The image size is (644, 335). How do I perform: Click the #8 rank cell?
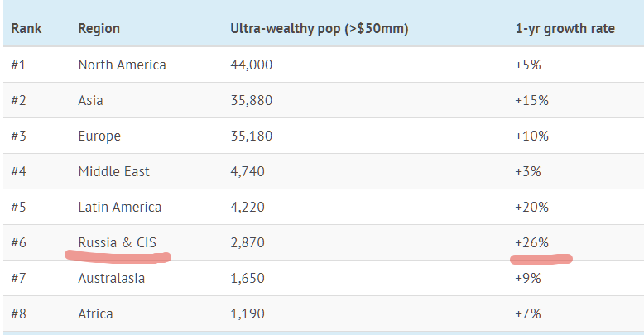(x=18, y=313)
